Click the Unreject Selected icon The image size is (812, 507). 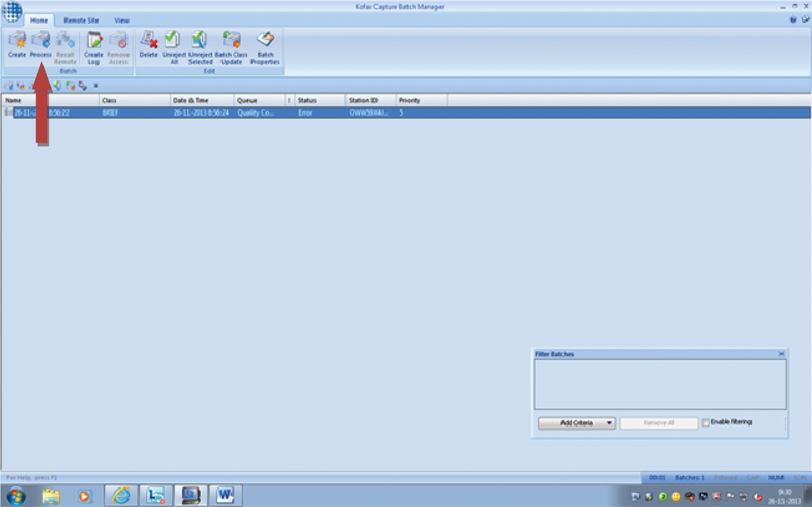point(200,46)
